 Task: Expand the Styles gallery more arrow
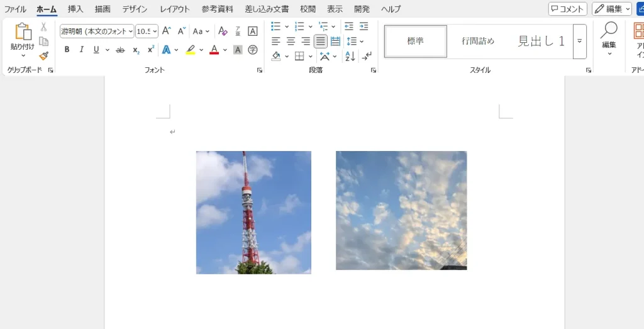pos(579,42)
